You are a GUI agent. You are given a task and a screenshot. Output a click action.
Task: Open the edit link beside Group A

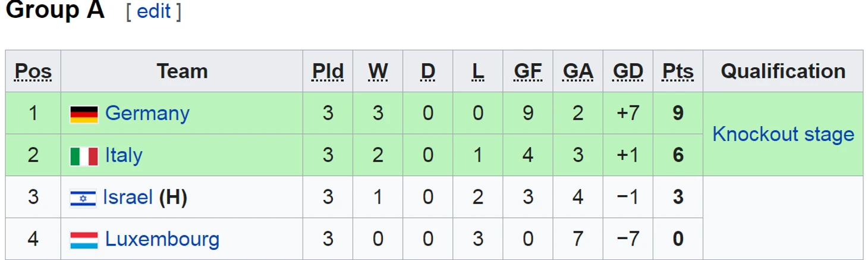[x=154, y=11]
